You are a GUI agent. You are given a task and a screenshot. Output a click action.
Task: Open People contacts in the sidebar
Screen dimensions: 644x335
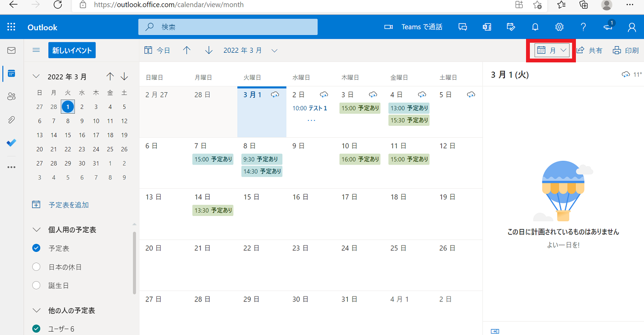pyautogui.click(x=12, y=96)
